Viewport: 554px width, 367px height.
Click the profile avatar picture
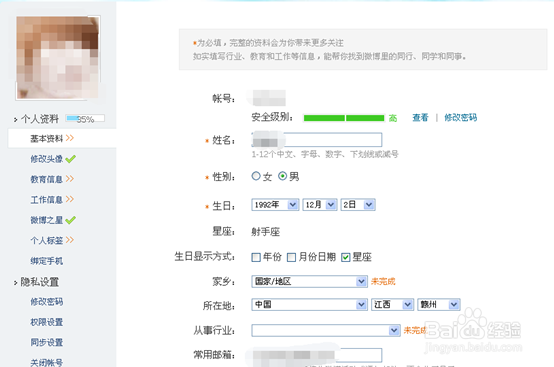(x=58, y=58)
